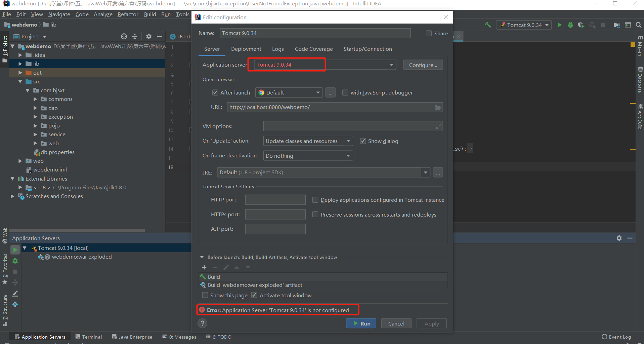Uncheck the After launch checkbox

click(x=215, y=93)
